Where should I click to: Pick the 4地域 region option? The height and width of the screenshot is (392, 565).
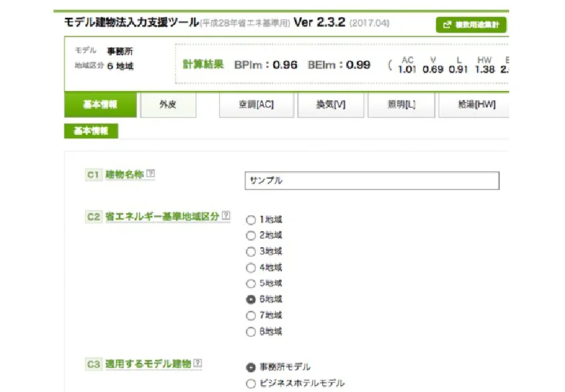[251, 268]
